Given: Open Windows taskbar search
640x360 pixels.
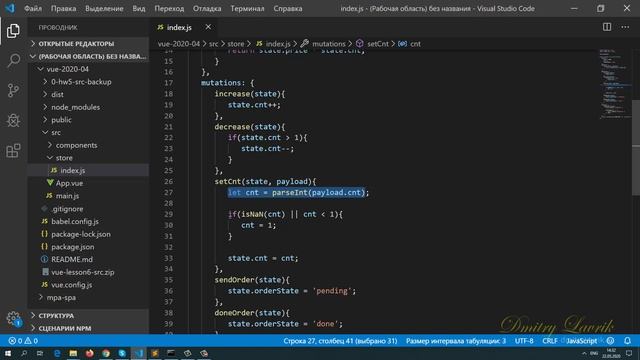Looking at the screenshot, I should click(24, 353).
